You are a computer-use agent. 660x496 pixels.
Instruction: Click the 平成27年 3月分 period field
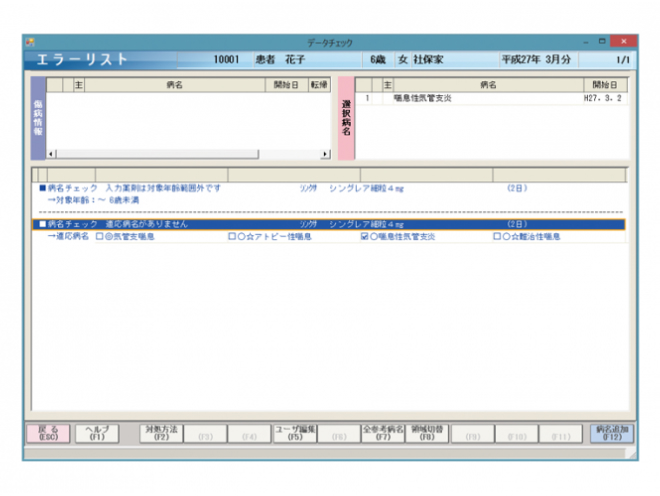coord(538,59)
